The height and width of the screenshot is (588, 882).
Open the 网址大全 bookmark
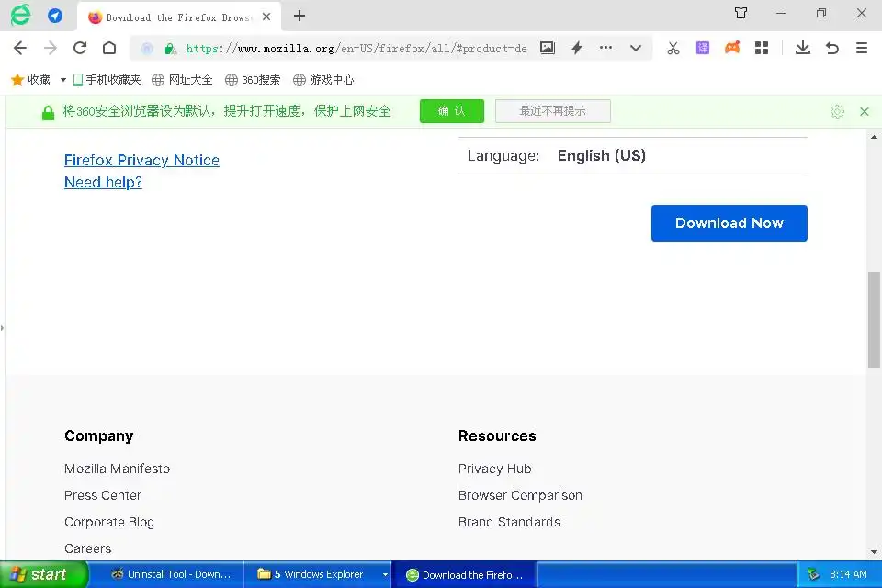182,80
